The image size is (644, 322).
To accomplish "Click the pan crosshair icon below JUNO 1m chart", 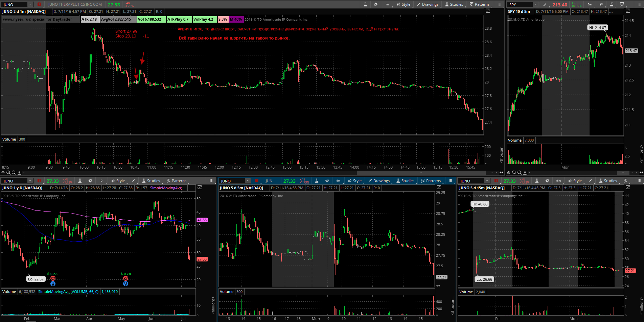I will [3, 173].
